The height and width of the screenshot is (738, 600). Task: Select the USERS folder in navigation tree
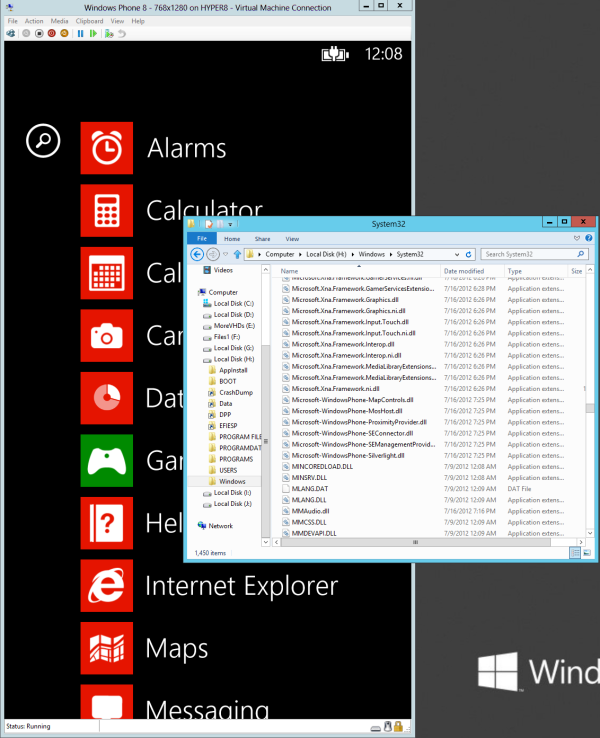tap(228, 470)
